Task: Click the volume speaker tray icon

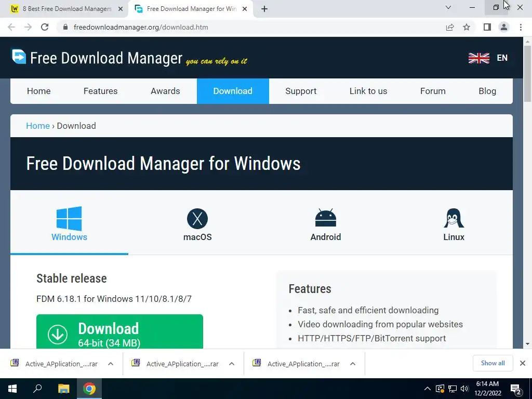Action: (465, 389)
